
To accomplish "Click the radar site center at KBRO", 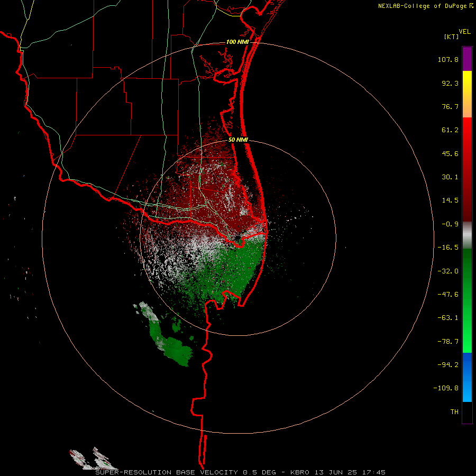I will [237, 237].
